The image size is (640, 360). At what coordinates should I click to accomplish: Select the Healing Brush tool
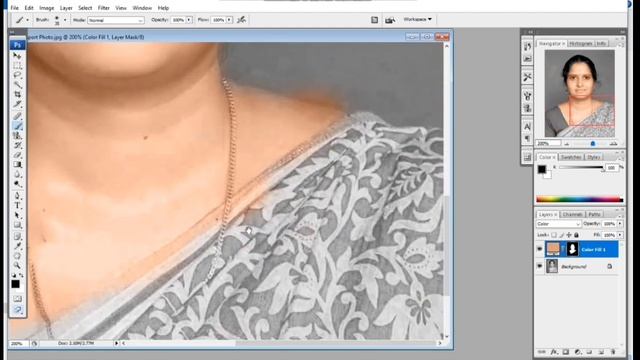click(x=17, y=116)
